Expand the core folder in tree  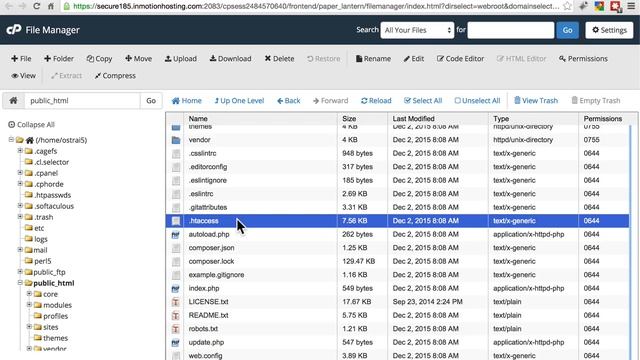click(x=29, y=293)
